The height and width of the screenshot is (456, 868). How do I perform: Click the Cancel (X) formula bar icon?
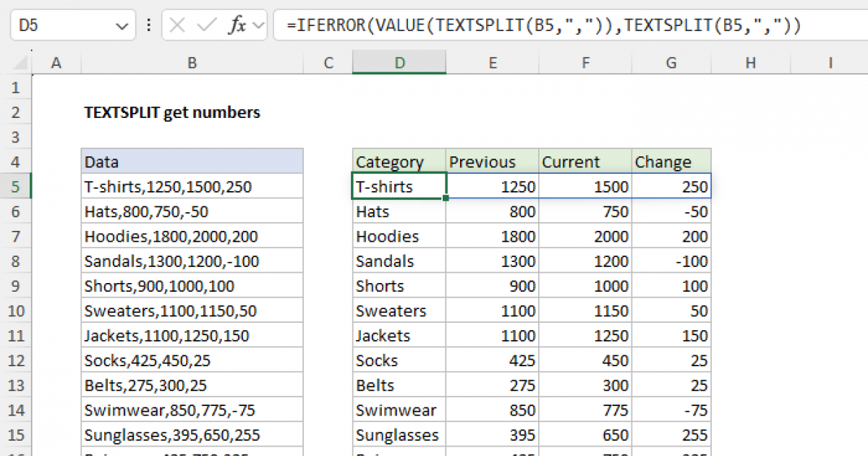click(x=177, y=26)
